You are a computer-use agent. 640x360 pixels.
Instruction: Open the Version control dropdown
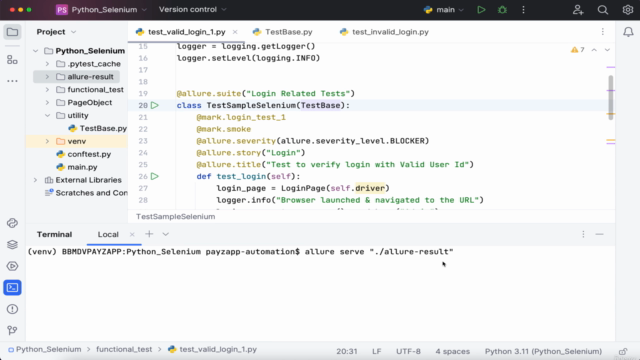(192, 9)
